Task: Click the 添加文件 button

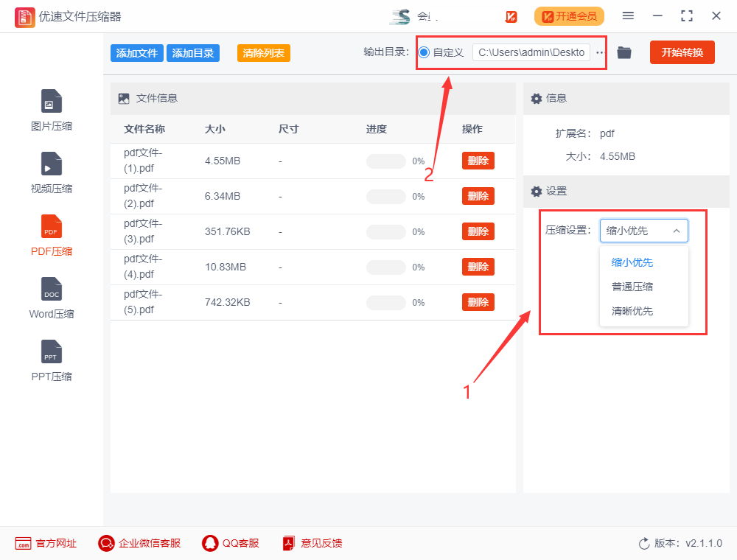Action: point(137,53)
